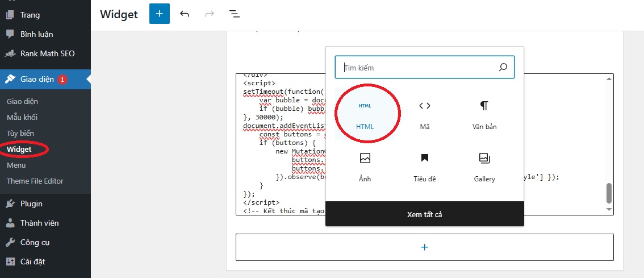Focus the Tìm kiếm search field
This screenshot has width=644, height=278.
[425, 68]
